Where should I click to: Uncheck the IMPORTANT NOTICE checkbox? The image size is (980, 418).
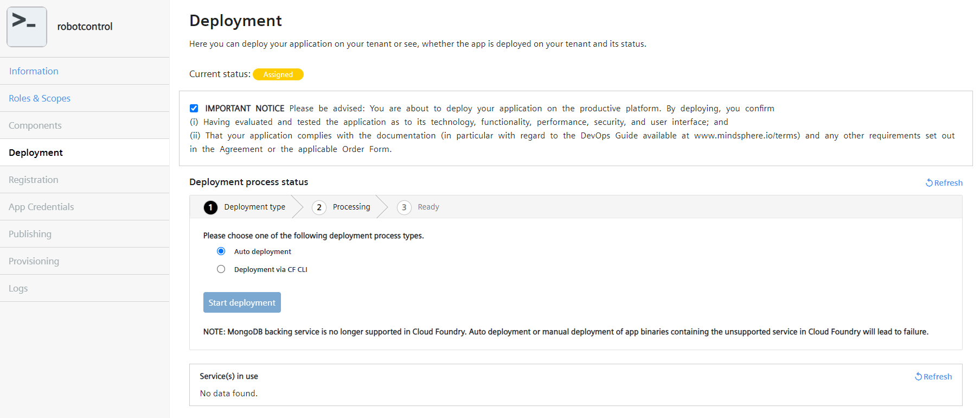tap(194, 108)
